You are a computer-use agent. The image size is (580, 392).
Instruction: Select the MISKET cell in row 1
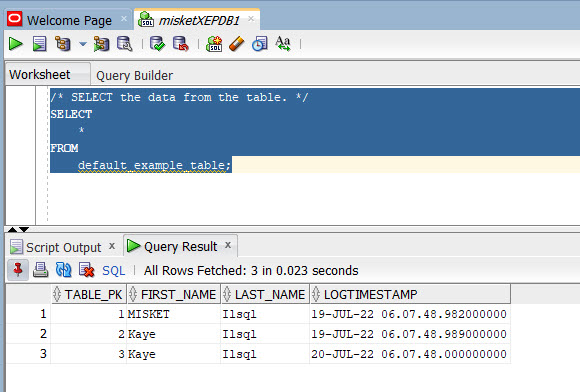coord(173,314)
